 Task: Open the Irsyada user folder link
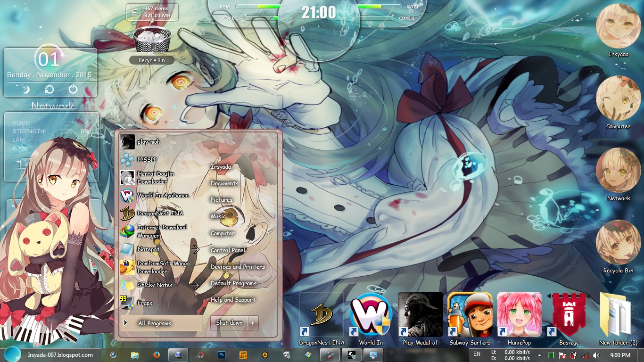click(221, 167)
